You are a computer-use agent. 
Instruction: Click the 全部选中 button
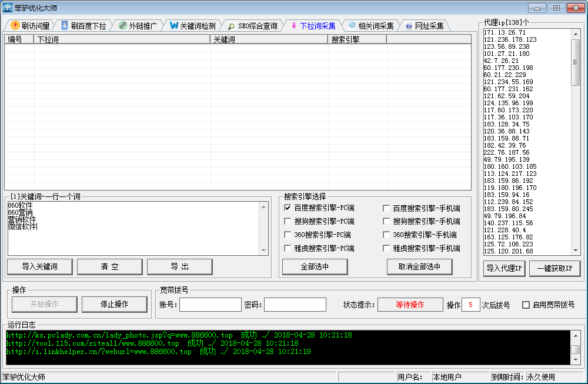tap(315, 266)
